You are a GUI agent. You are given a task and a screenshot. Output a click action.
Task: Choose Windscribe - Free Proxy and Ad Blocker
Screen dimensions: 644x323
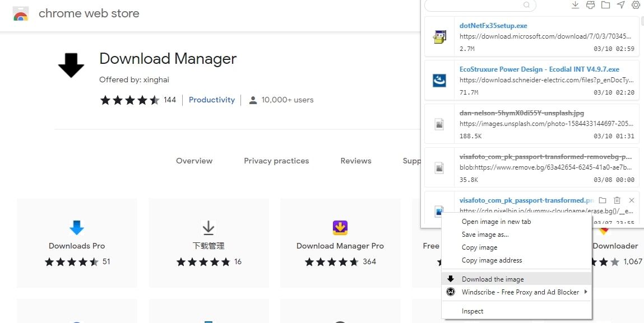click(x=516, y=292)
